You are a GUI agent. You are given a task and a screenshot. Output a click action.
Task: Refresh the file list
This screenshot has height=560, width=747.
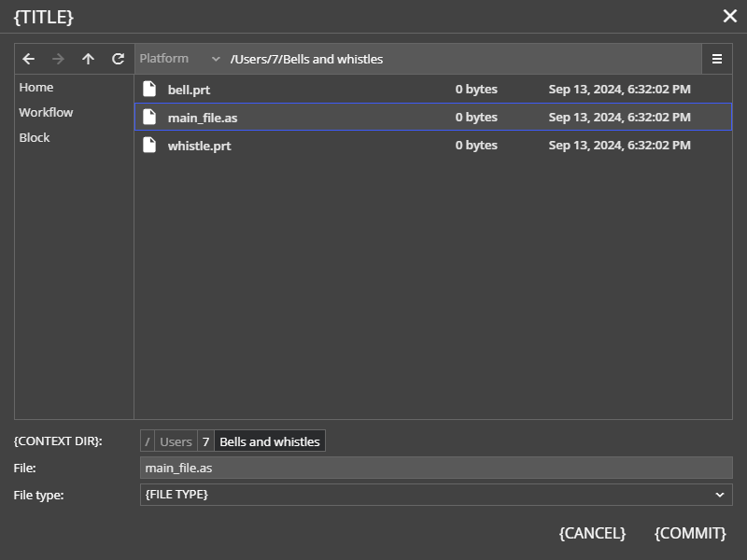[118, 59]
